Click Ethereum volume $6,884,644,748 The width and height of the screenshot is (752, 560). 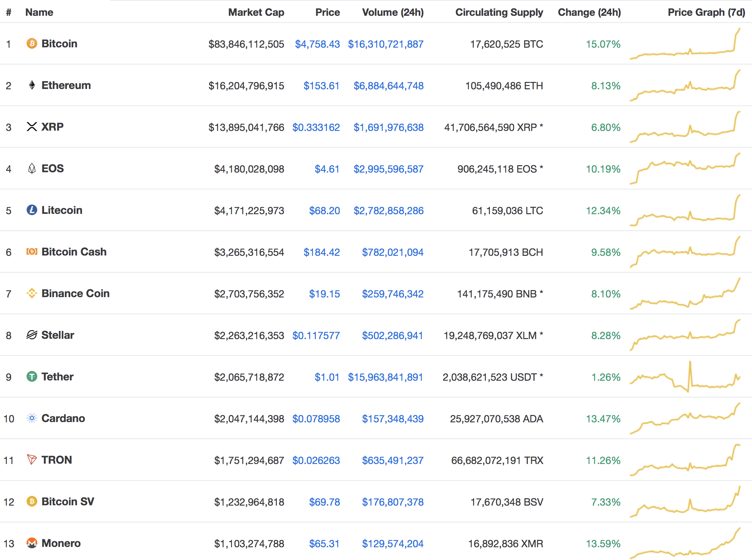pyautogui.click(x=388, y=86)
